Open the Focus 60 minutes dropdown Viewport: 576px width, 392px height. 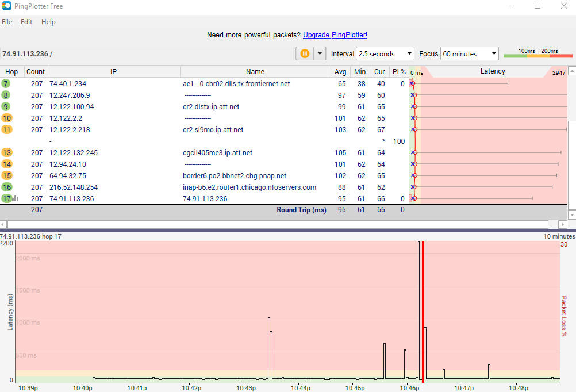click(470, 53)
